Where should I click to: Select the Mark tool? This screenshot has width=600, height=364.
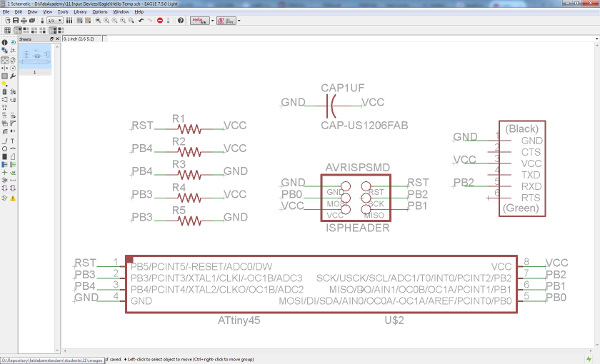pyautogui.click(x=13, y=50)
